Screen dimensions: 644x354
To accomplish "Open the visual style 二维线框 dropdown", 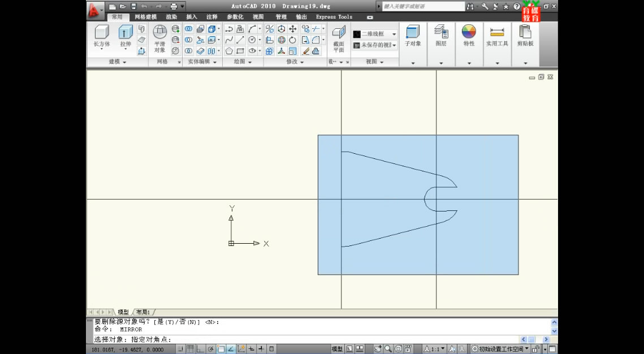I will coord(375,34).
